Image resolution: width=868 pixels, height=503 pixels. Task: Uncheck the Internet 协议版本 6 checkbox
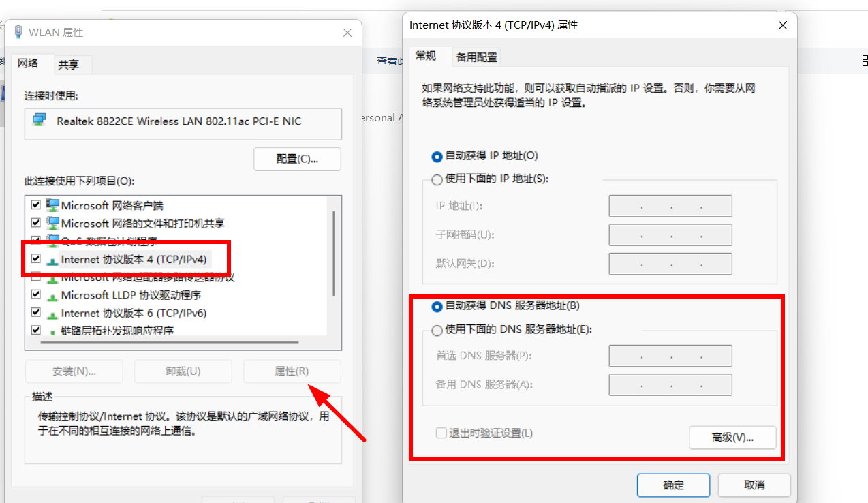36,313
